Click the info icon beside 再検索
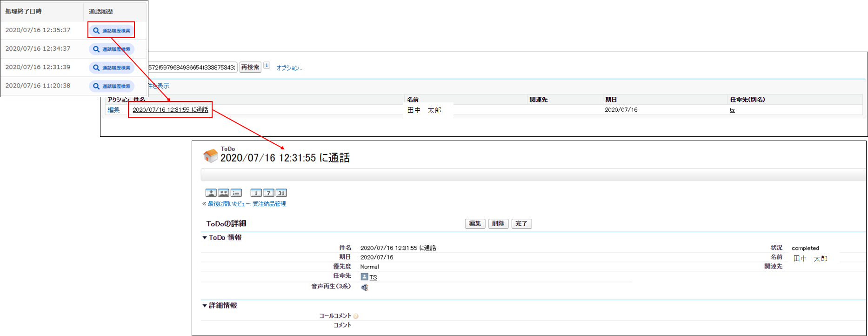The image size is (868, 336). 267,66
